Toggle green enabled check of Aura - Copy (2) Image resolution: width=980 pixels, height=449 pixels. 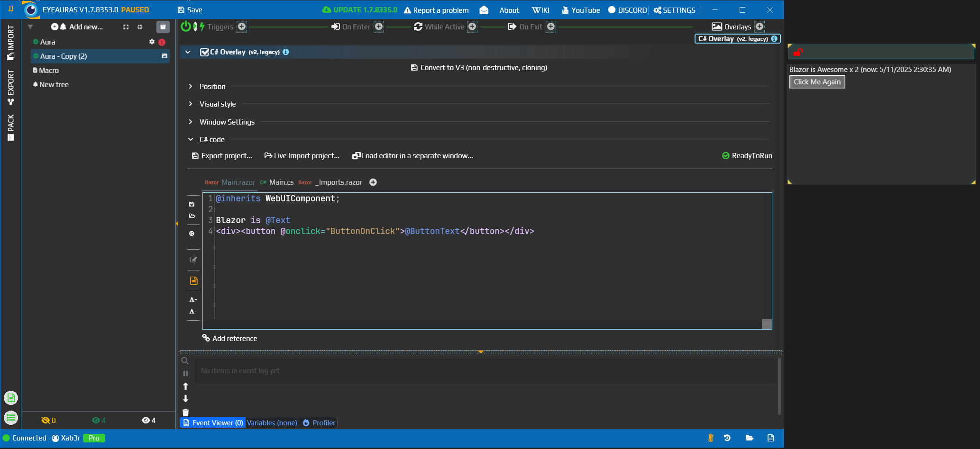pyautogui.click(x=36, y=56)
